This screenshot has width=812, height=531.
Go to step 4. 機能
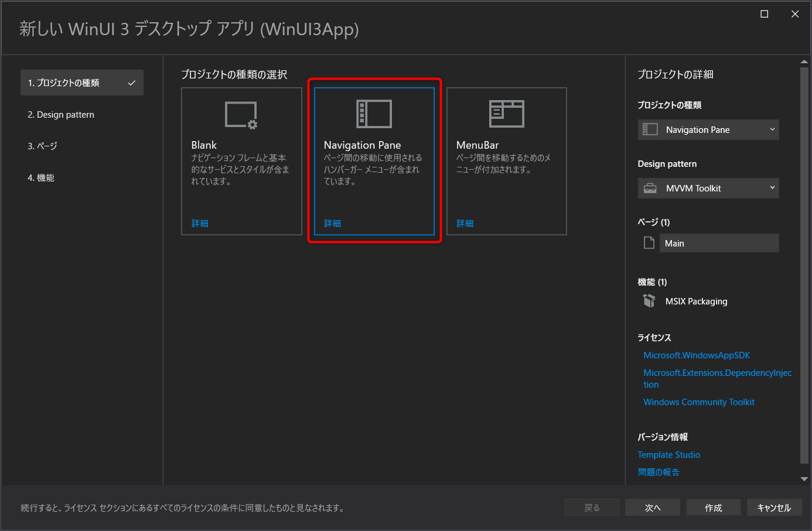click(x=41, y=177)
